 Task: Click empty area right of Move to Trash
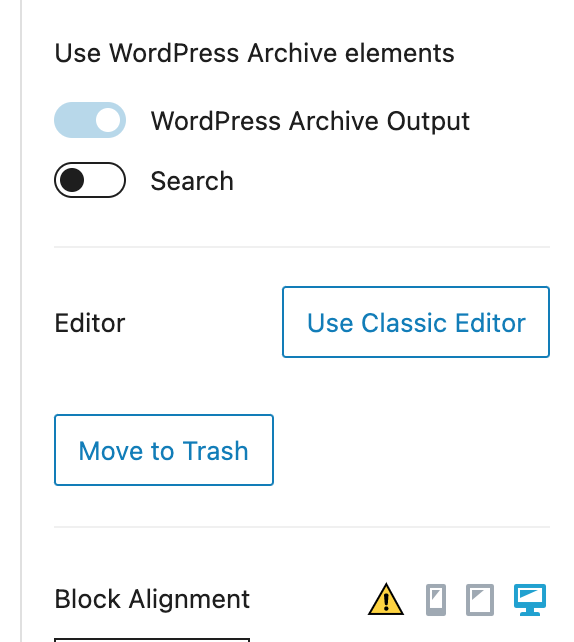[411, 450]
